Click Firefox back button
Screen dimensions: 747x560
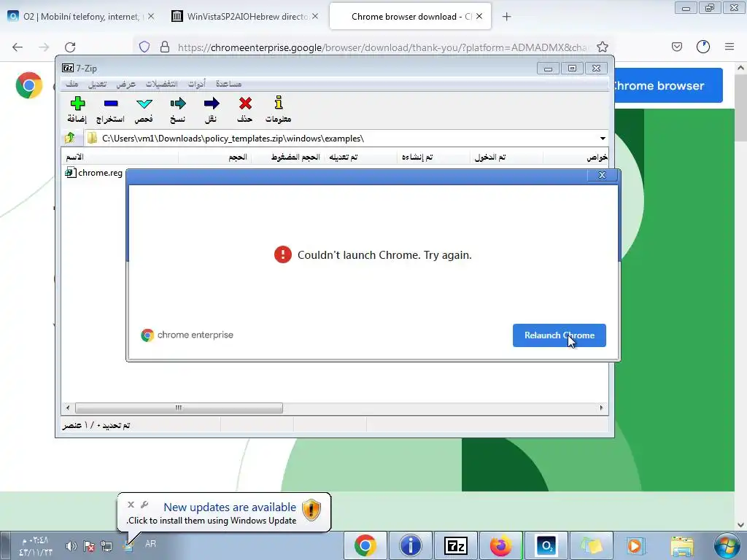coord(18,47)
